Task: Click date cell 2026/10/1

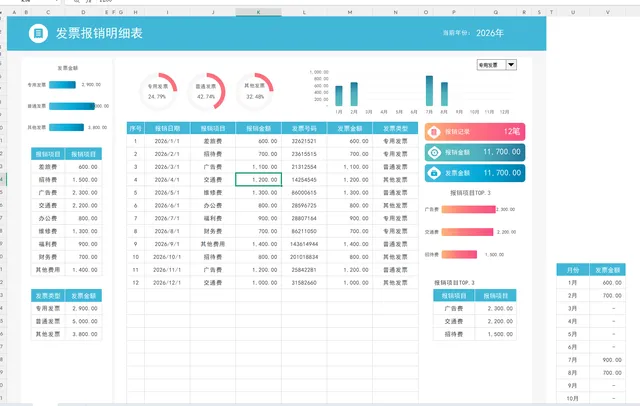Action: [x=167, y=257]
